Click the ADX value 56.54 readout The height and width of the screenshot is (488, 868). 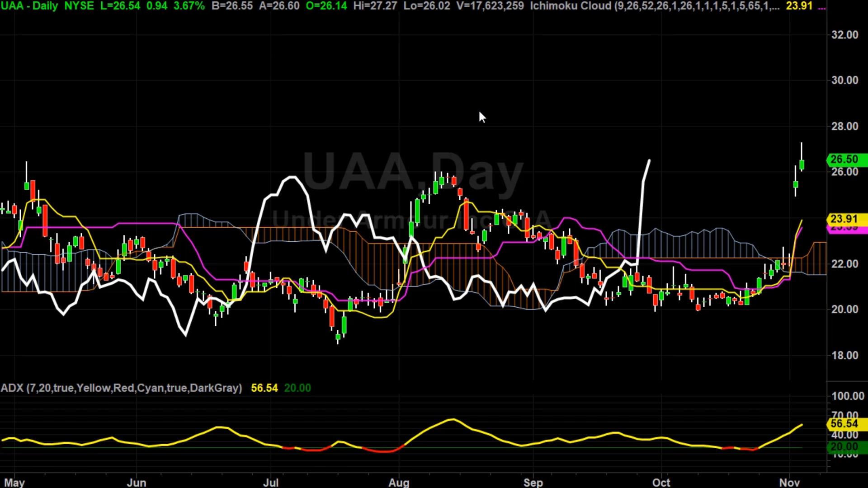pyautogui.click(x=264, y=388)
